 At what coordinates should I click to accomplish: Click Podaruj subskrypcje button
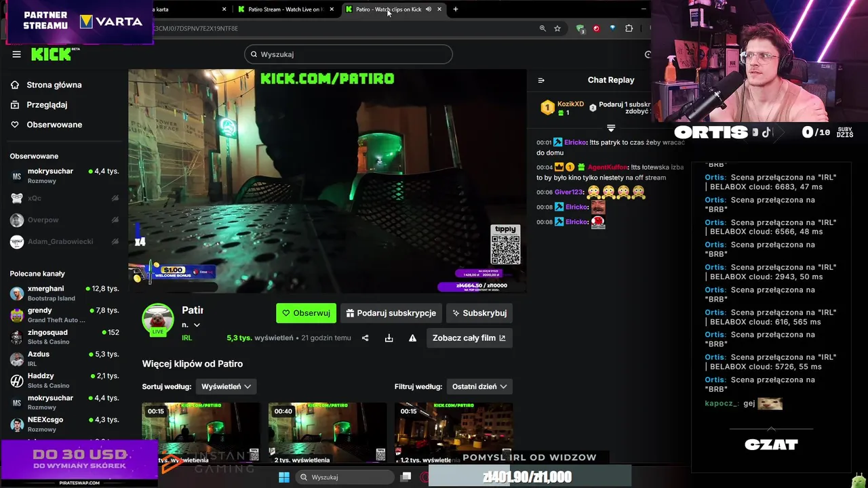click(391, 313)
